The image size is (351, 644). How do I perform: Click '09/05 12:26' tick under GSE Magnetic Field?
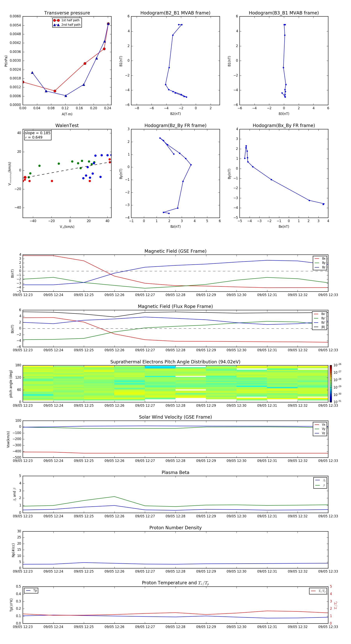(114, 295)
